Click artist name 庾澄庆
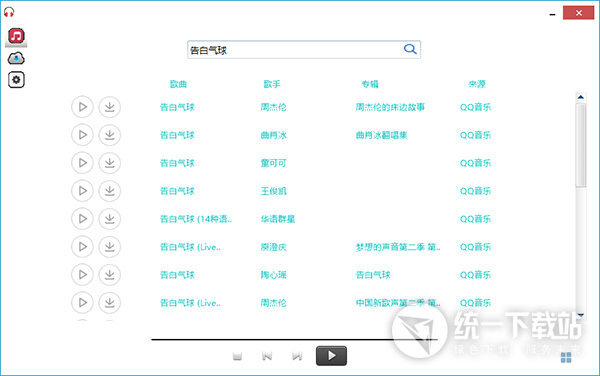 pyautogui.click(x=273, y=247)
